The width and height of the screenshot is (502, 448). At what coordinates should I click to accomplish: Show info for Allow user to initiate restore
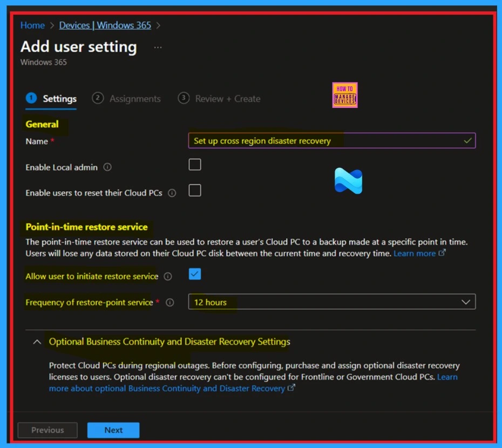pyautogui.click(x=168, y=276)
